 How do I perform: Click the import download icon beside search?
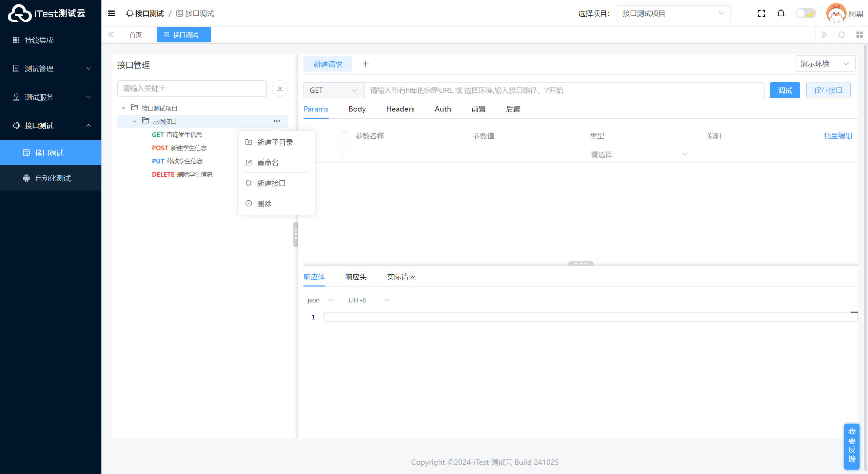tap(280, 88)
